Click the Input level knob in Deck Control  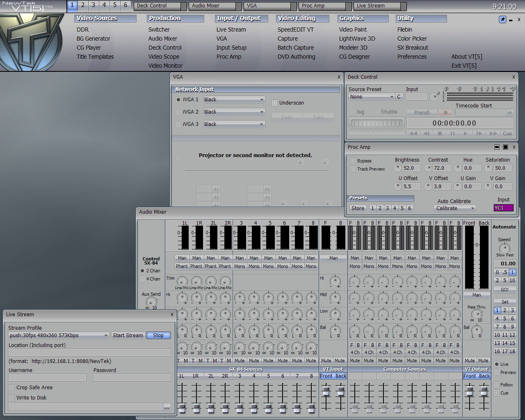click(x=434, y=97)
